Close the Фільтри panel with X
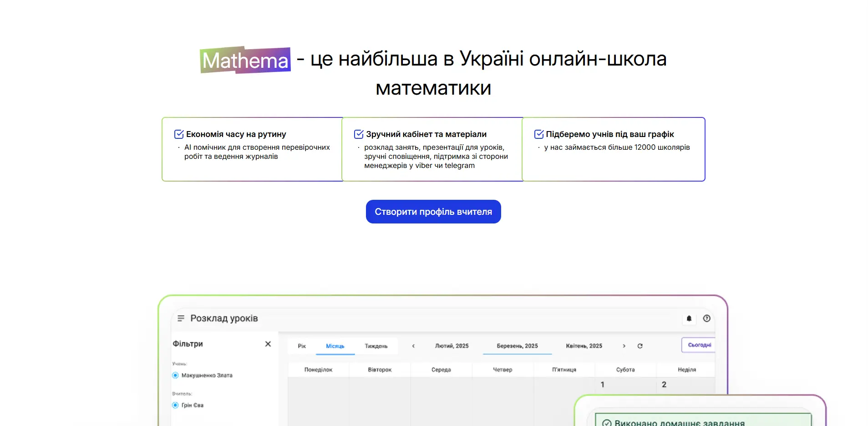This screenshot has height=426, width=868. (x=268, y=344)
